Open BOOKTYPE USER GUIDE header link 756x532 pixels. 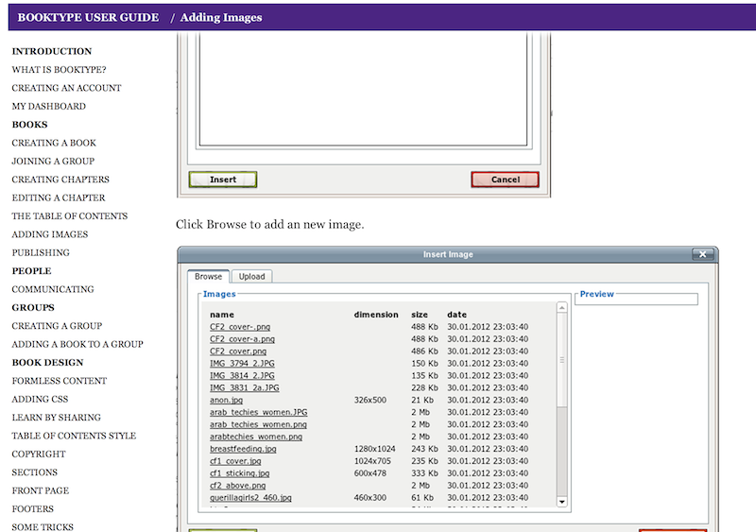(88, 17)
